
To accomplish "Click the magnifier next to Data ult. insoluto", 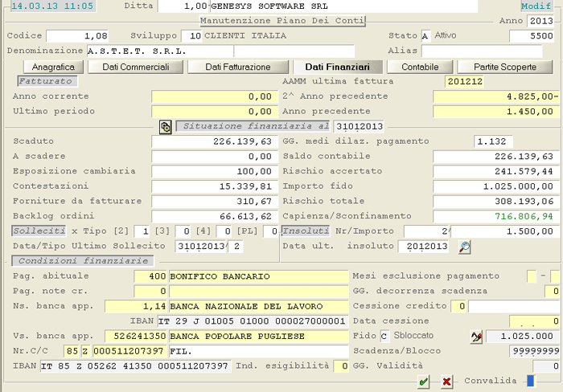I will pos(465,247).
